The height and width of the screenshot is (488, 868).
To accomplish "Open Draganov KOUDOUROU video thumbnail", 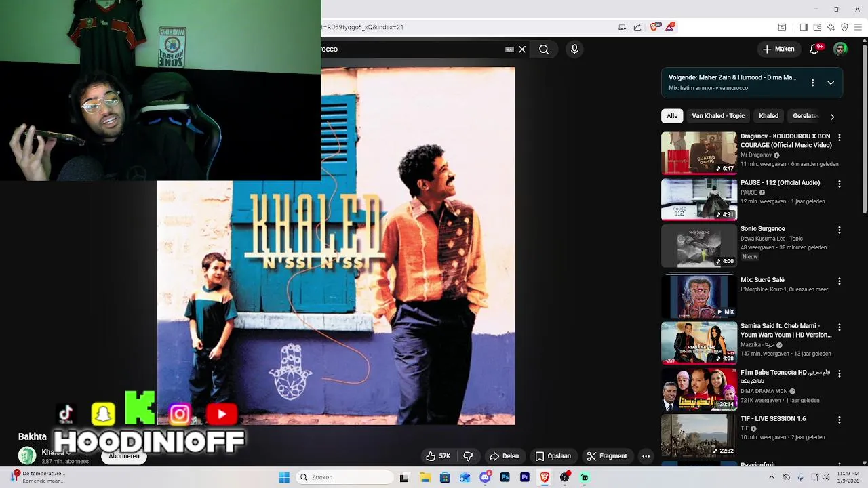I will pos(699,152).
